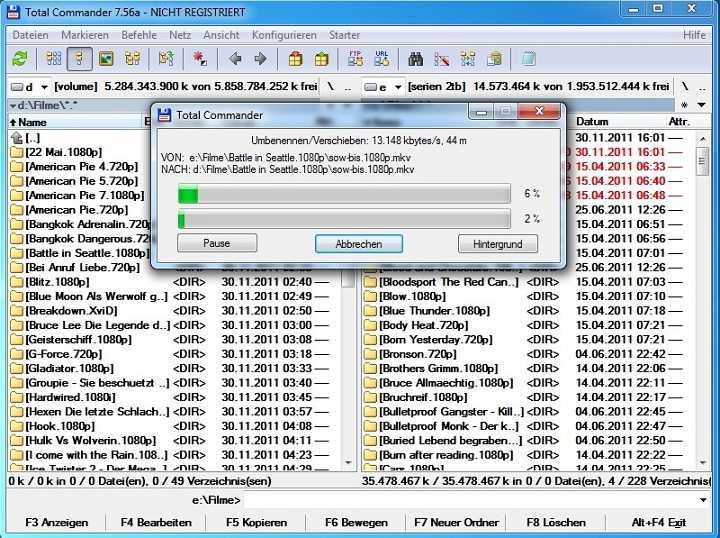Click F4 Bearbeiten button
This screenshot has height=538, width=720.
point(156,522)
